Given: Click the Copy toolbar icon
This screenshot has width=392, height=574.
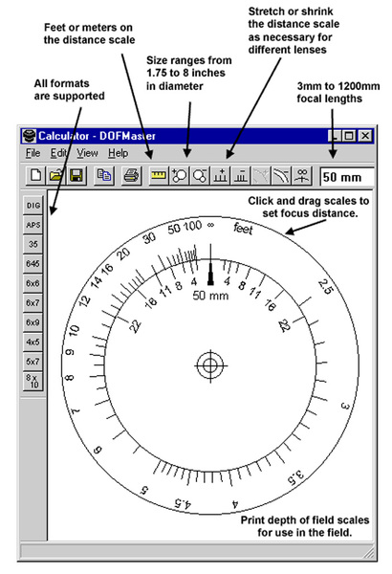Looking at the screenshot, I should click(x=103, y=175).
